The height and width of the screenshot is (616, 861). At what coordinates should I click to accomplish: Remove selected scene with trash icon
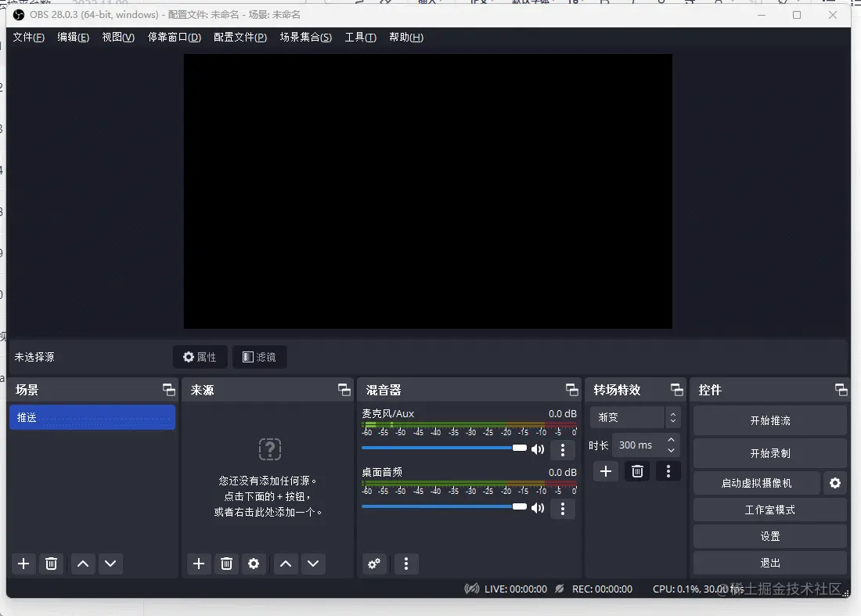[51, 564]
